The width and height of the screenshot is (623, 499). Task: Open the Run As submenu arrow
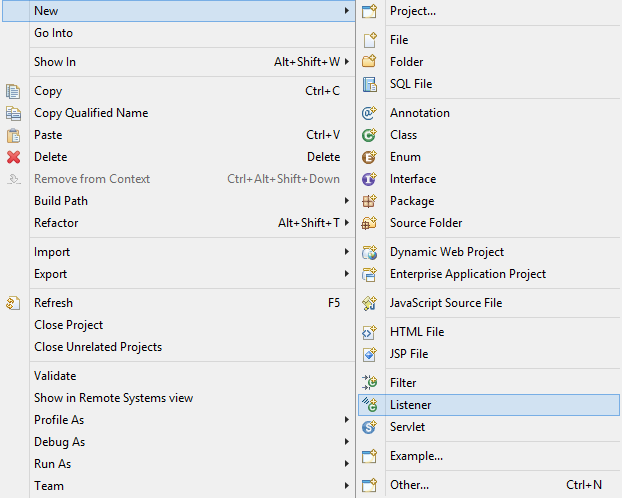click(347, 464)
